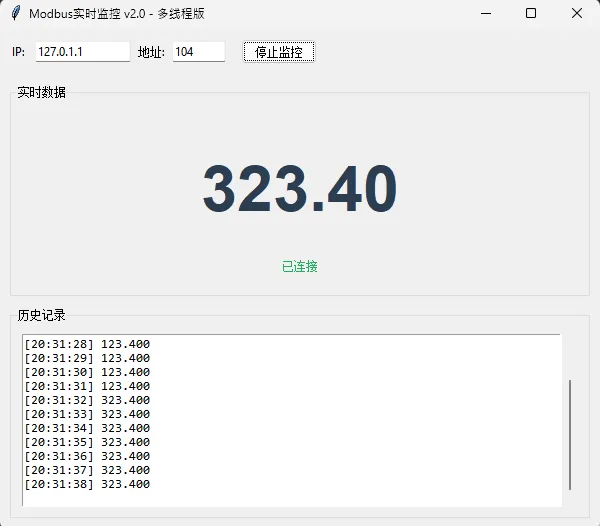
Task: Click the log entry at 20:31:32
Action: click(x=86, y=400)
